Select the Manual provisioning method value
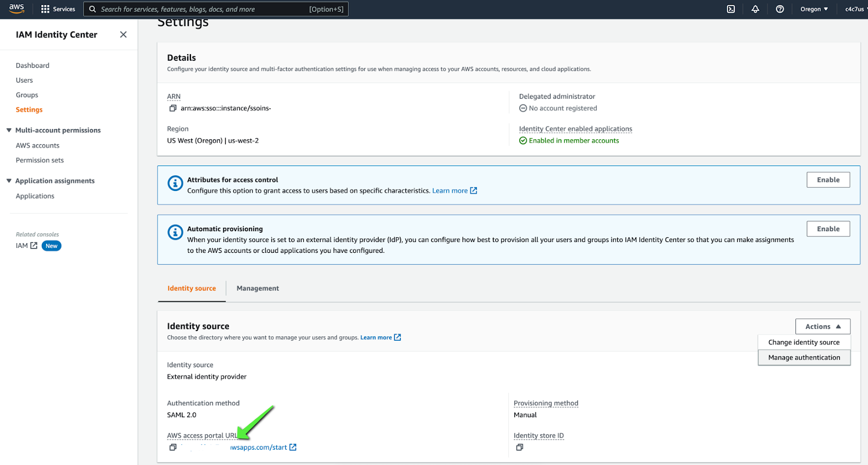Image resolution: width=868 pixels, height=465 pixels. click(525, 415)
